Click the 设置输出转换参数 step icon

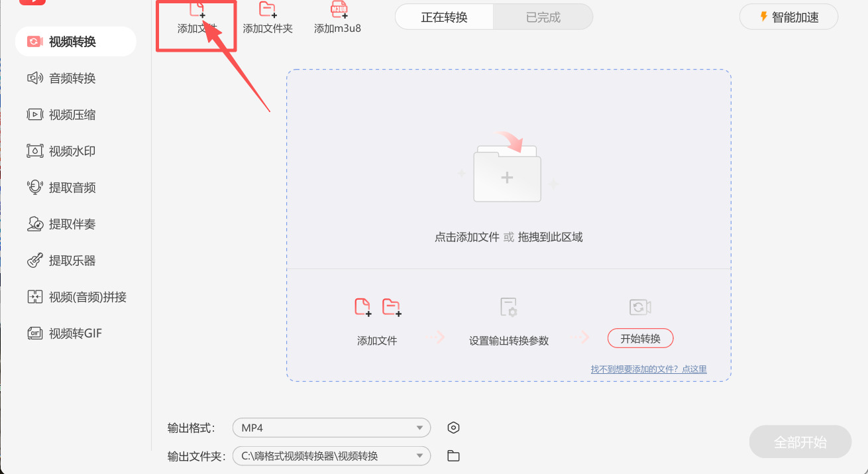pyautogui.click(x=509, y=308)
